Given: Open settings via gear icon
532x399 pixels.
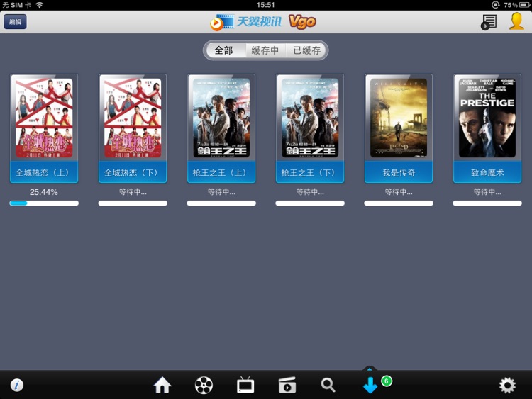Looking at the screenshot, I should point(507,385).
